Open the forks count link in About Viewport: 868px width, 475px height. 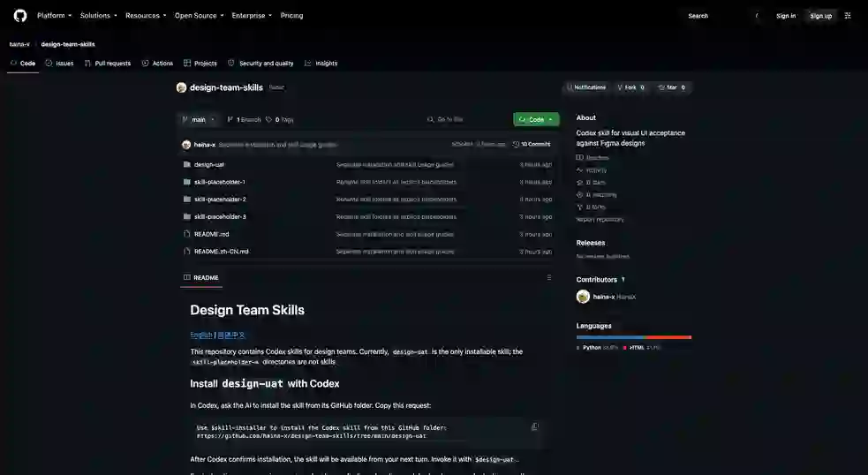[592, 207]
